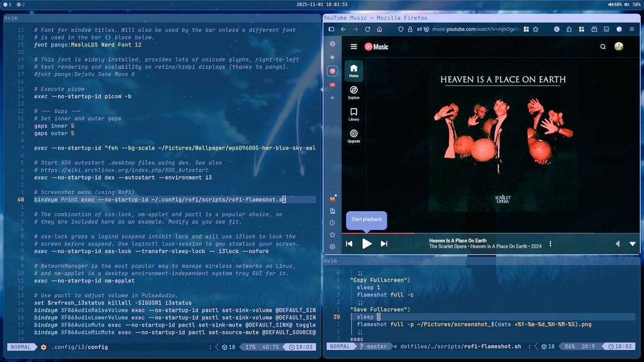Open the Firefox extensions puzzle icon

pyautogui.click(x=569, y=29)
